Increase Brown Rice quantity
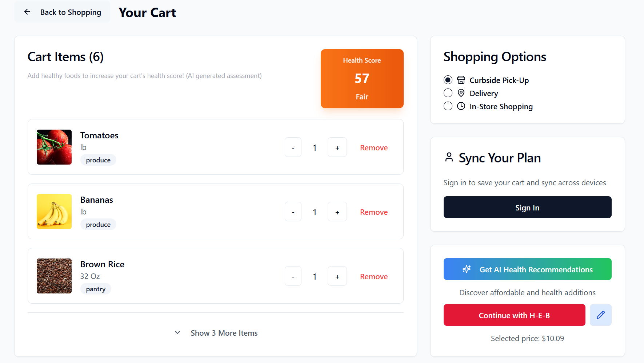 tap(337, 276)
